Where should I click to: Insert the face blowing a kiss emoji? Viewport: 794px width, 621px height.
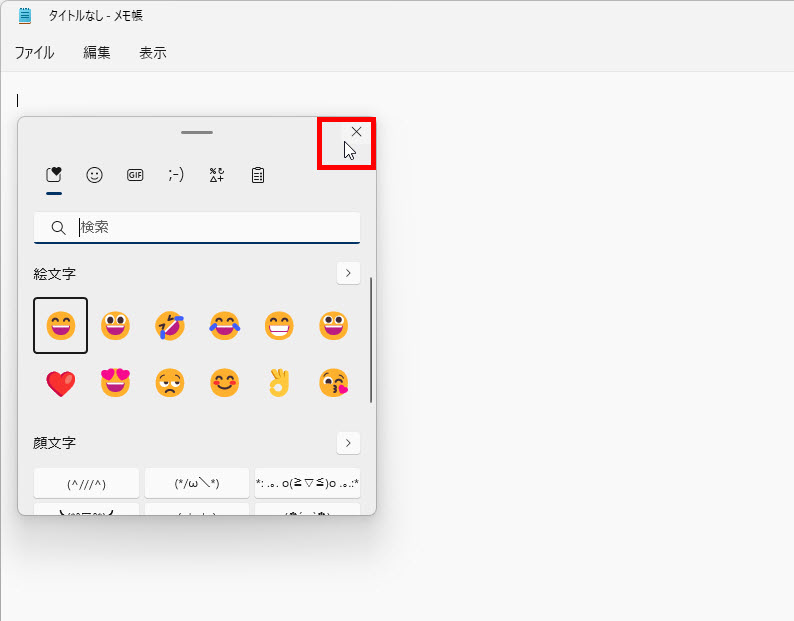pos(333,383)
